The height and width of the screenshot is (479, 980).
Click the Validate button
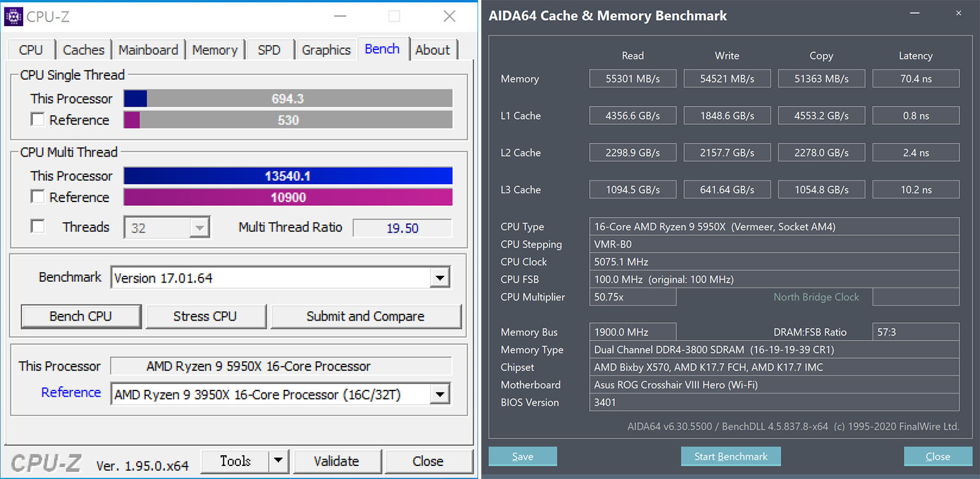336,461
